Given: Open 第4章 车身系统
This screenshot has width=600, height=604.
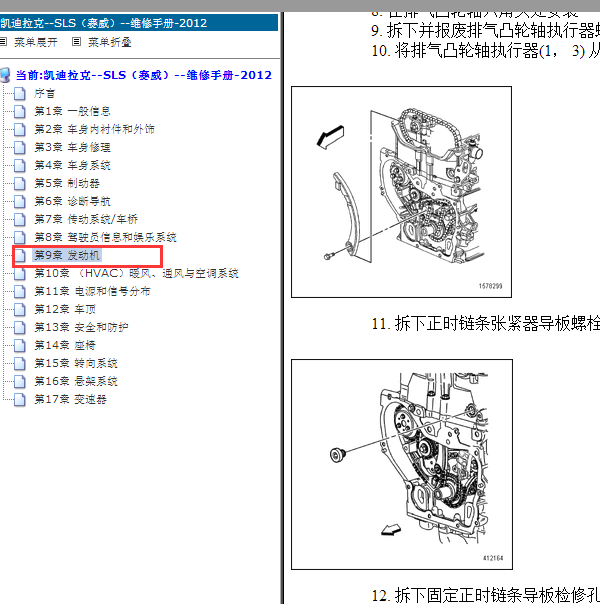Looking at the screenshot, I should (72, 165).
